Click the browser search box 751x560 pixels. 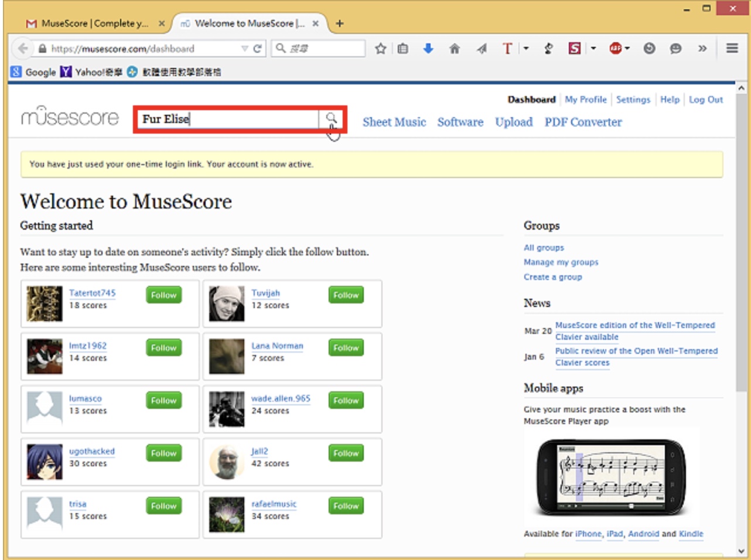tap(318, 49)
